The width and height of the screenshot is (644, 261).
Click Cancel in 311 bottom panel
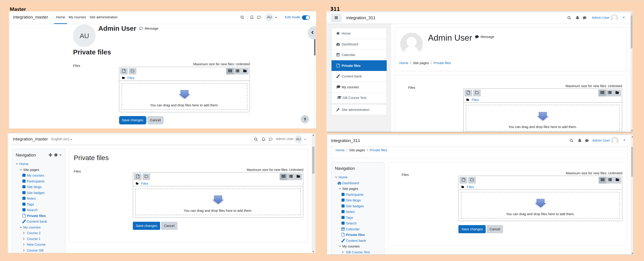(x=495, y=229)
